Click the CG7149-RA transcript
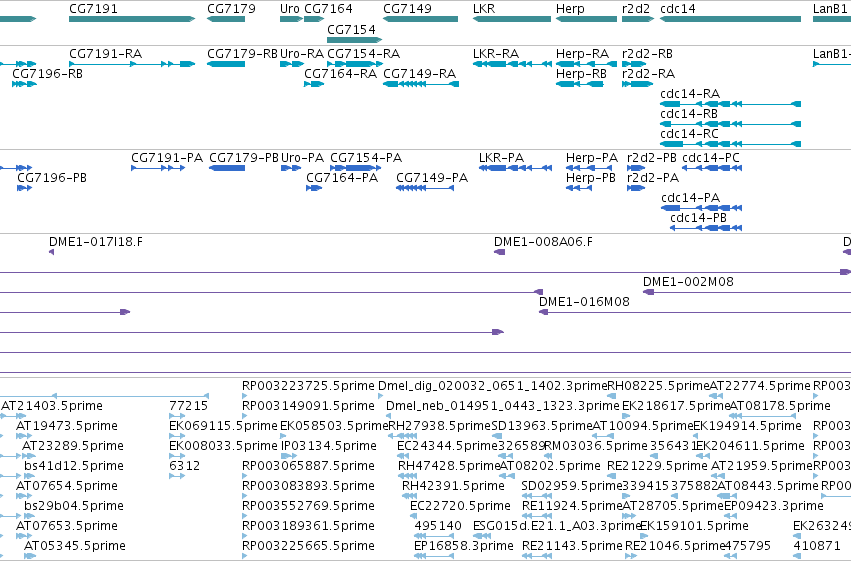Image resolution: width=851 pixels, height=561 pixels. pyautogui.click(x=421, y=84)
